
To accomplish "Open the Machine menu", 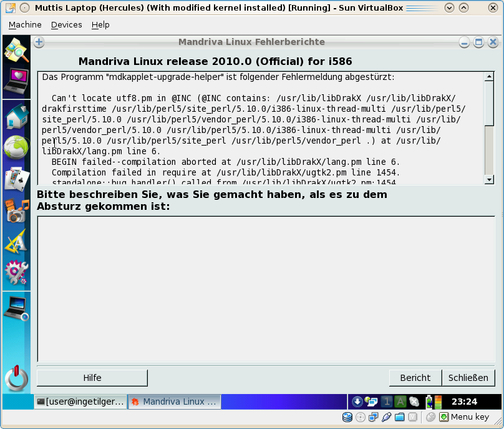I will 25,25.
